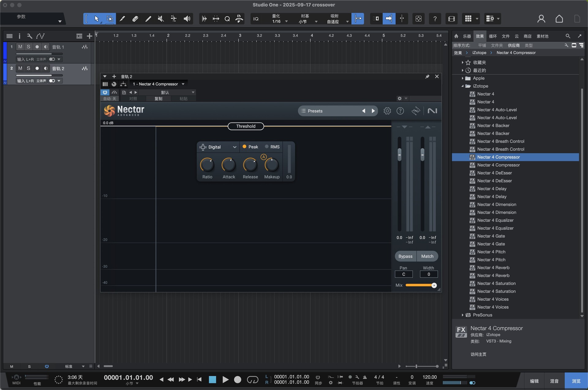588x390 pixels.
Task: Open track inspector info icon
Action: coord(19,36)
